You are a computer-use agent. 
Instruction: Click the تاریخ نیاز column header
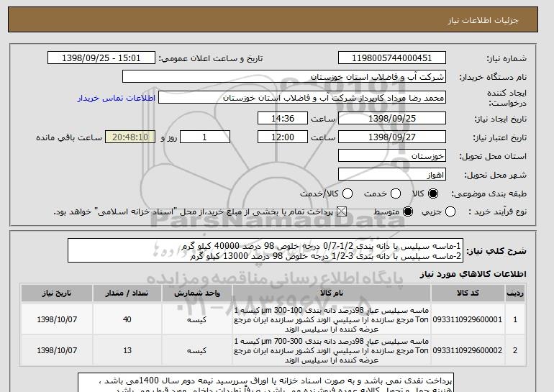click(x=57, y=293)
